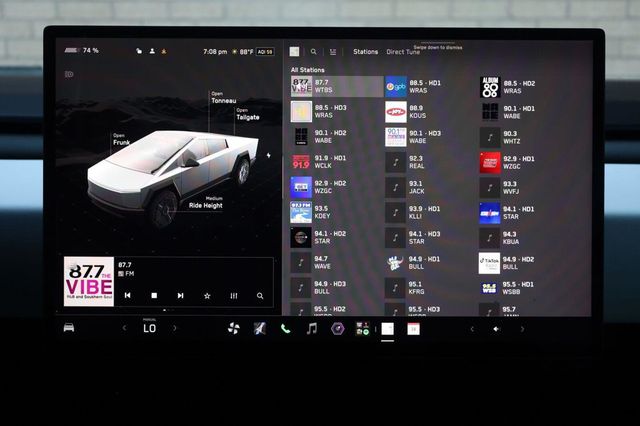Select station 87.7 WTBS
640x426 pixels.
pyautogui.click(x=337, y=86)
